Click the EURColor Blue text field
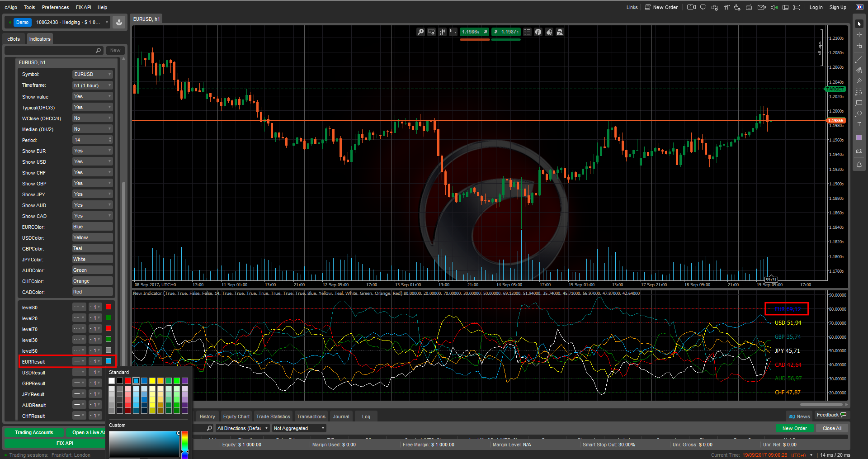The height and width of the screenshot is (459, 868). (x=92, y=227)
